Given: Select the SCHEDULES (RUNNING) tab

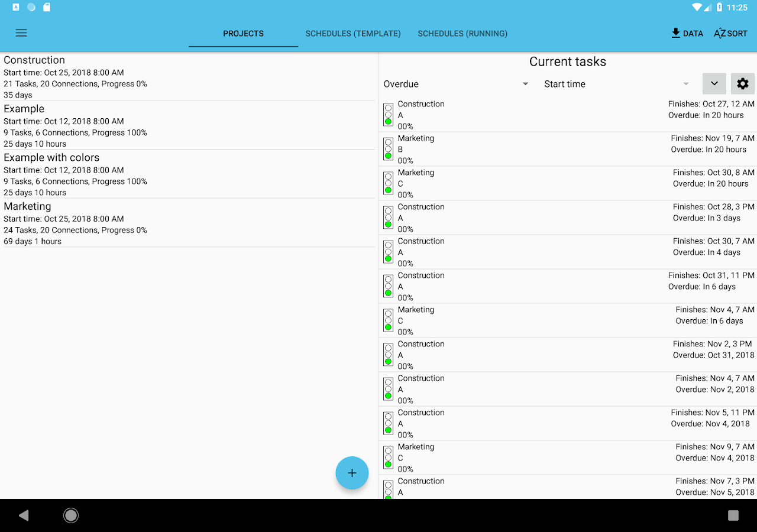Looking at the screenshot, I should (462, 33).
